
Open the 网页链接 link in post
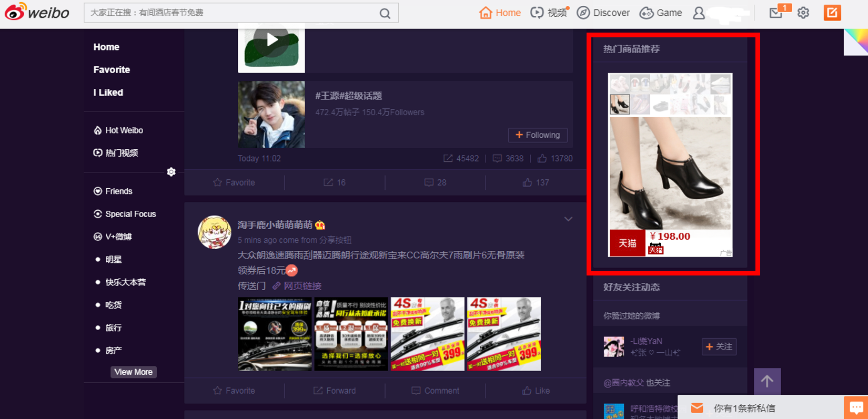(x=297, y=286)
